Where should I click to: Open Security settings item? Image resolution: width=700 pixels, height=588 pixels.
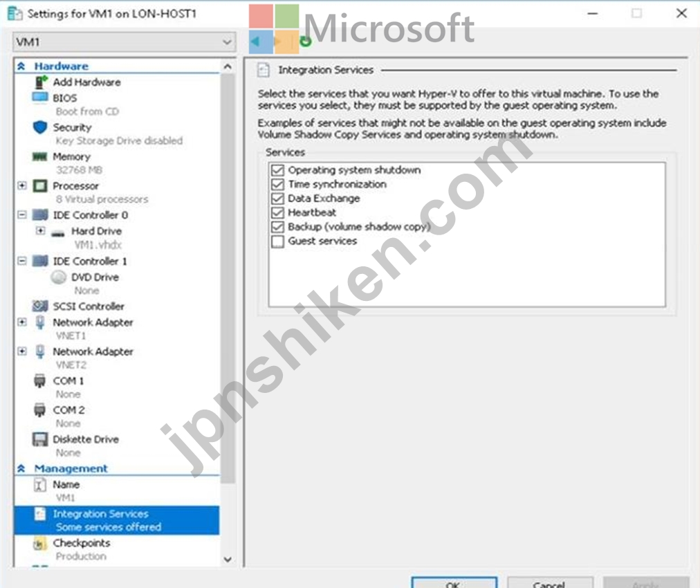click(73, 127)
